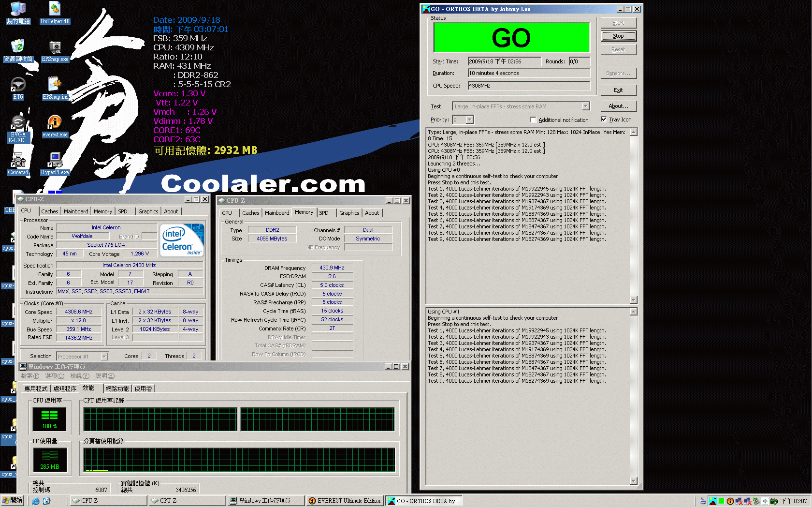
Task: Launch the EVGA E-LEET desktop shortcut
Action: pyautogui.click(x=18, y=129)
